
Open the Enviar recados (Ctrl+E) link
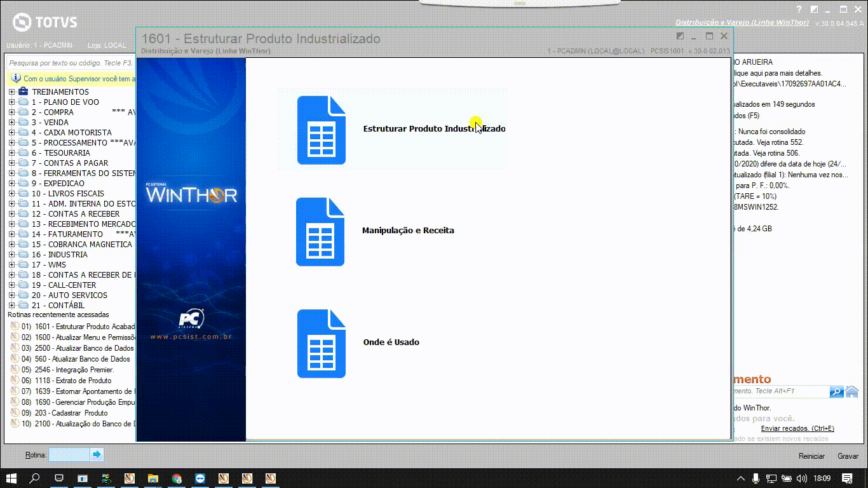(x=797, y=429)
